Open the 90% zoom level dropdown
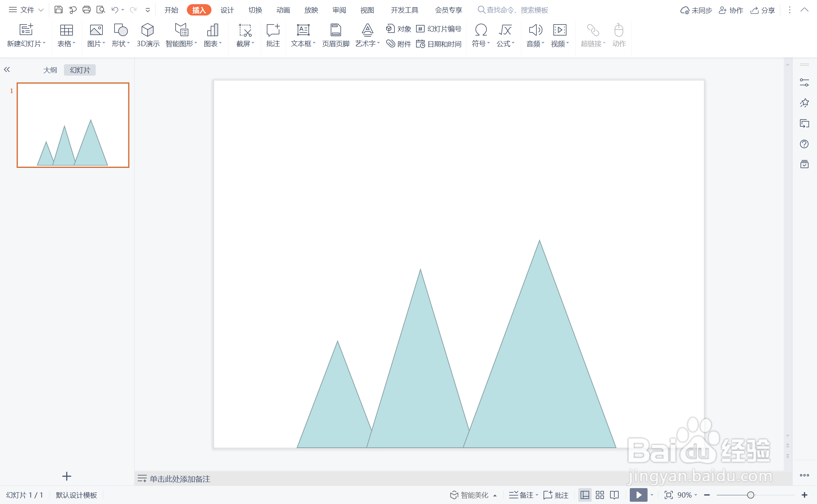The image size is (817, 504). point(687,495)
